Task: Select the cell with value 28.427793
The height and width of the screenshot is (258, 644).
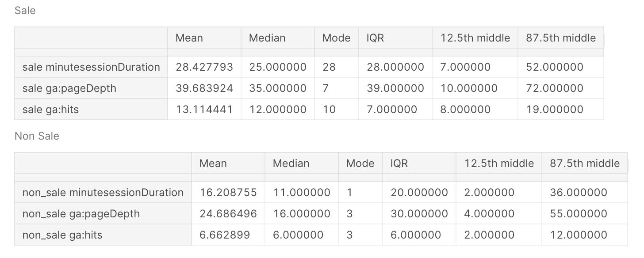Action: tap(204, 67)
